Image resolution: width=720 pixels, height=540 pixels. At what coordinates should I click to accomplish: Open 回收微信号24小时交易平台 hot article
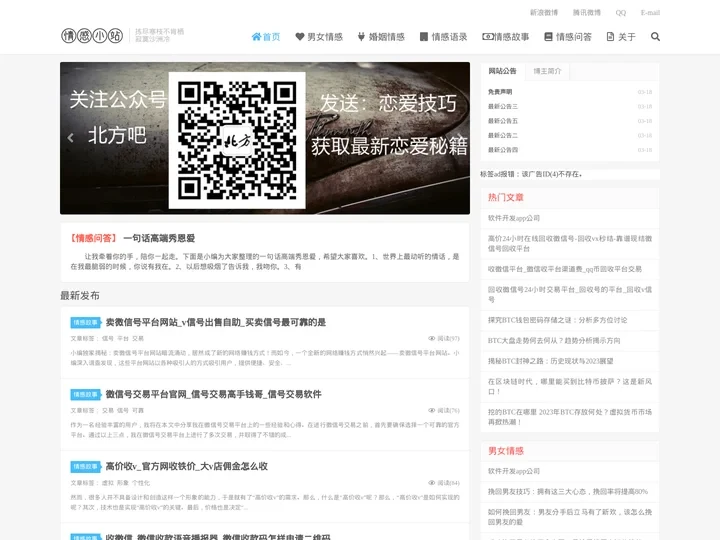point(569,294)
